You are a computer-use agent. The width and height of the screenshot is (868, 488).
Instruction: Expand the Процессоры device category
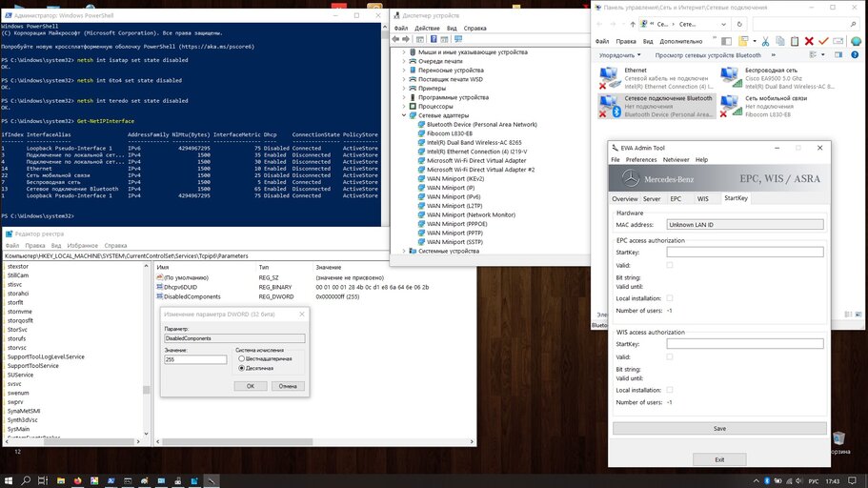pyautogui.click(x=404, y=106)
